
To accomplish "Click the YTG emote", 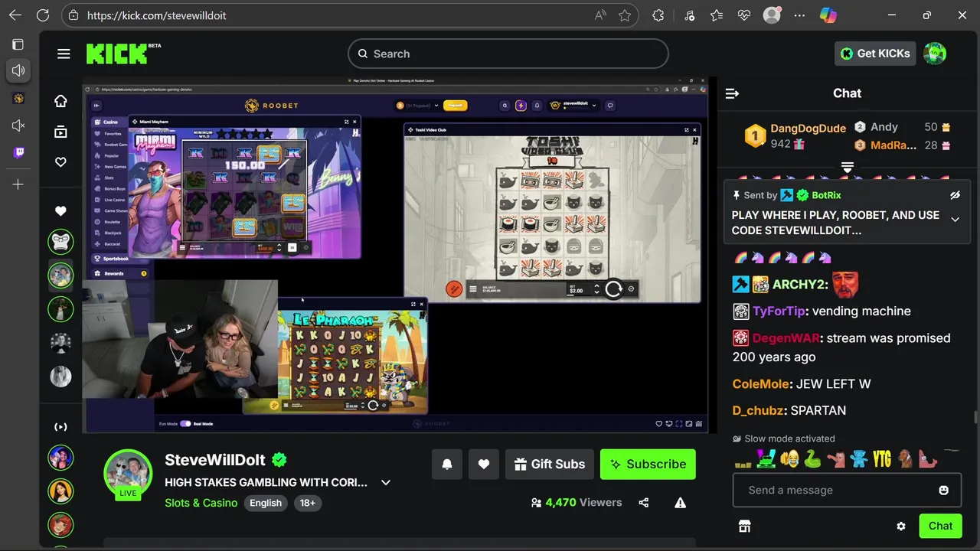I will [x=882, y=458].
